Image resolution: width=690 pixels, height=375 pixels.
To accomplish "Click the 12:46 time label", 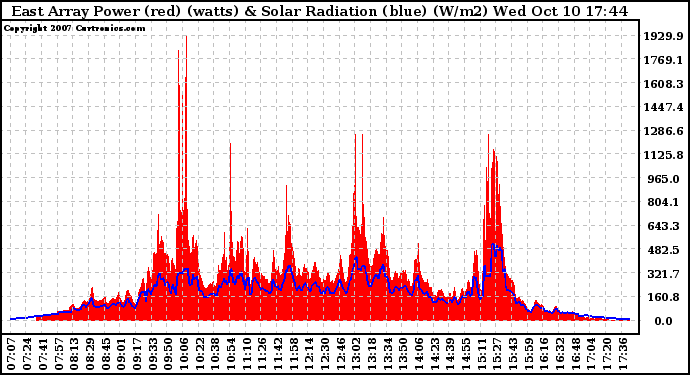I will pos(341,354).
